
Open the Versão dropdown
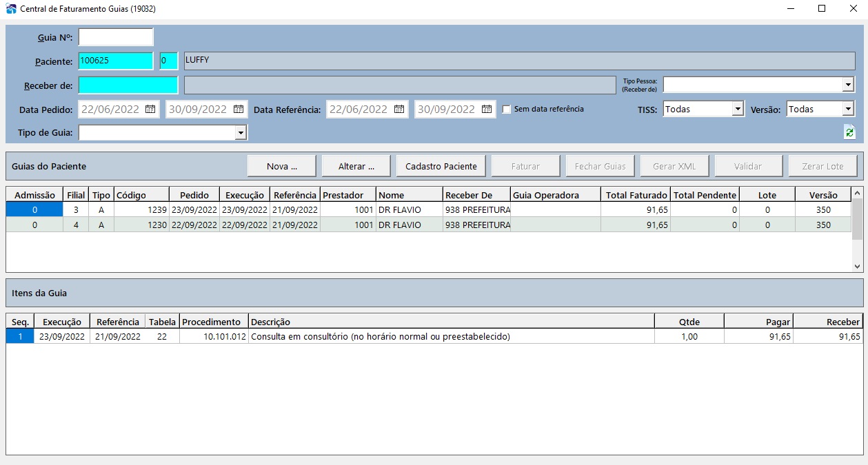848,109
